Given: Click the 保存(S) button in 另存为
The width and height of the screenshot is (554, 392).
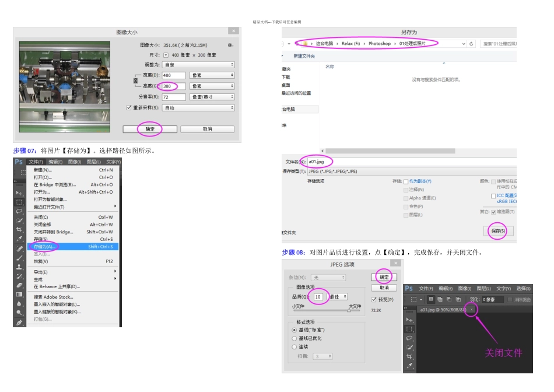Looking at the screenshot, I should pos(498,231).
